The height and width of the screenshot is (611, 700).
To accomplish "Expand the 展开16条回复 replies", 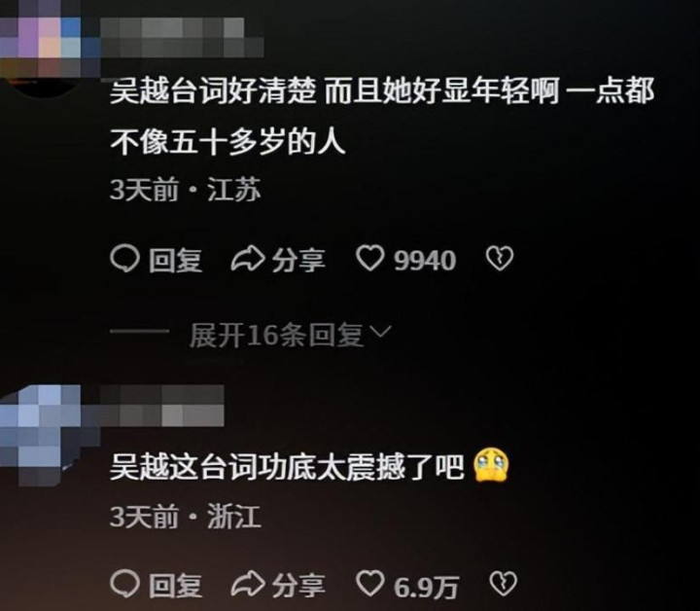I will pyautogui.click(x=277, y=335).
